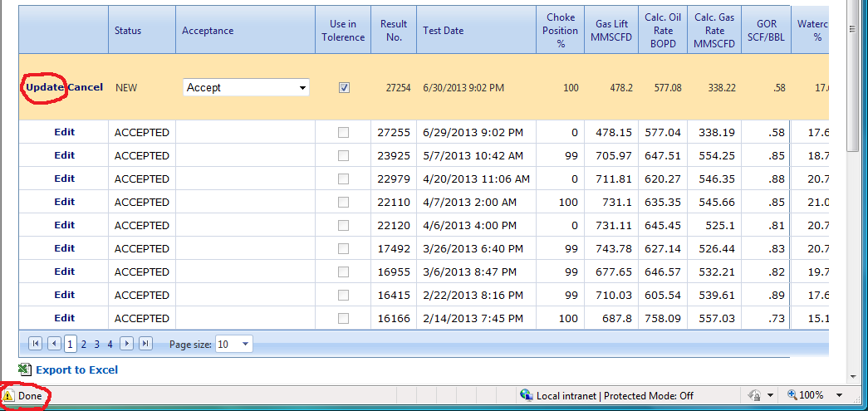Check Use in Tolerence for result 16415
Image resolution: width=868 pixels, height=411 pixels.
coord(344,296)
